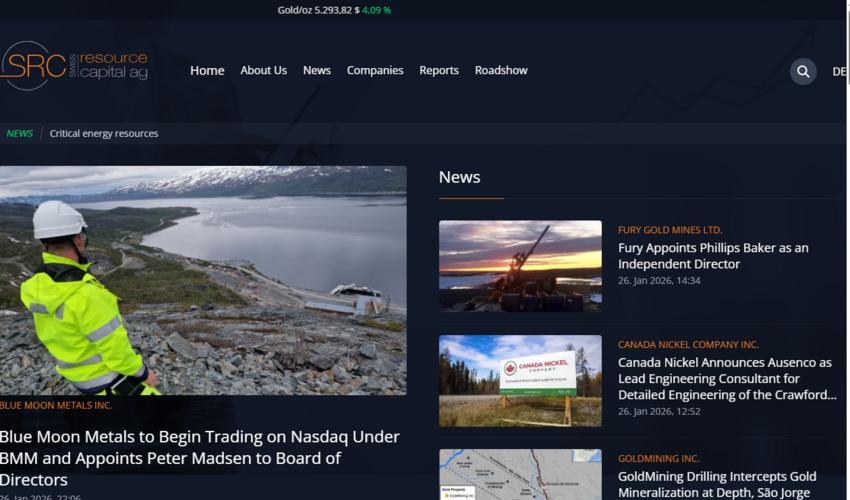The width and height of the screenshot is (850, 500).
Task: Open GoldMining Drilling Intercepts Gold headline
Action: click(717, 484)
